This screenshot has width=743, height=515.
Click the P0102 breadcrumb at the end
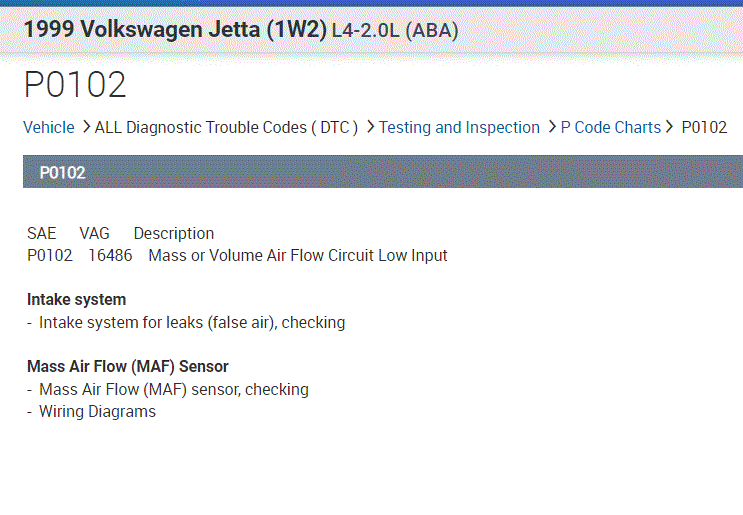pos(704,127)
